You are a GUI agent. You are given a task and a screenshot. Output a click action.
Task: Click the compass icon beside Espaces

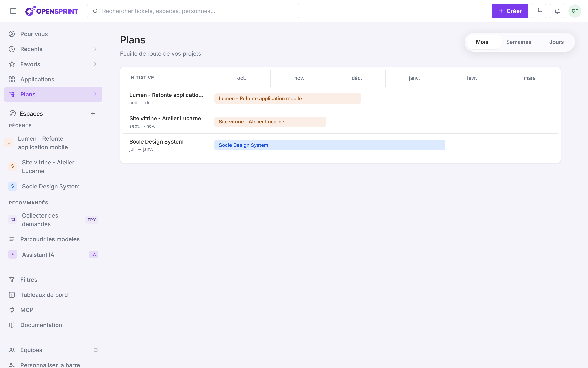click(x=13, y=113)
